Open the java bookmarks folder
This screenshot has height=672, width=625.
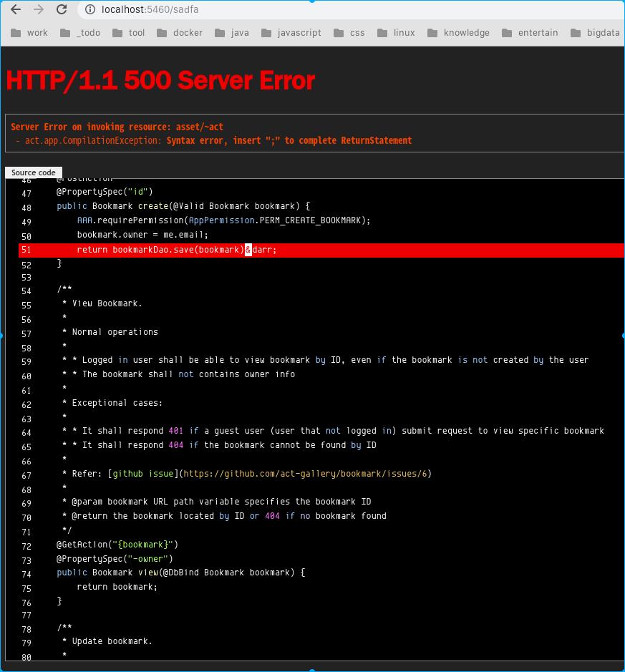232,33
